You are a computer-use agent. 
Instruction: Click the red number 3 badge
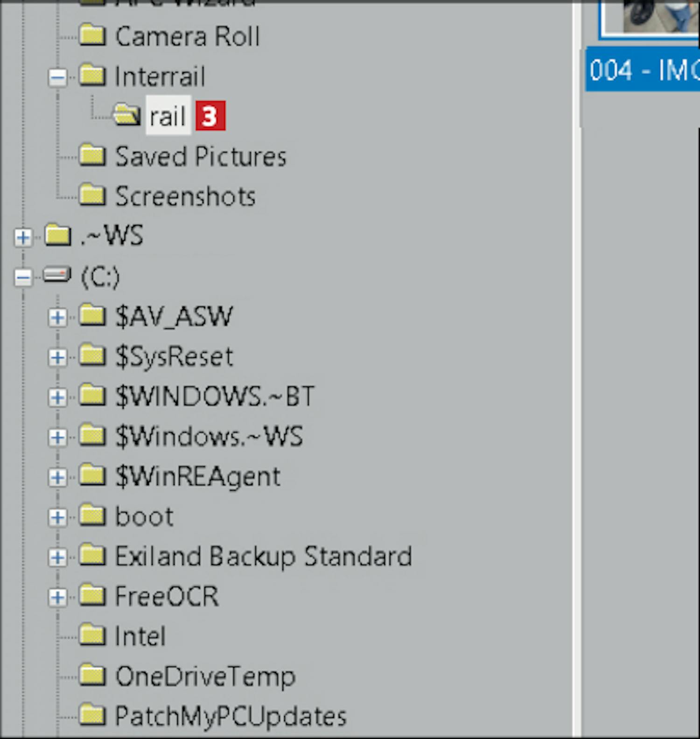(210, 116)
